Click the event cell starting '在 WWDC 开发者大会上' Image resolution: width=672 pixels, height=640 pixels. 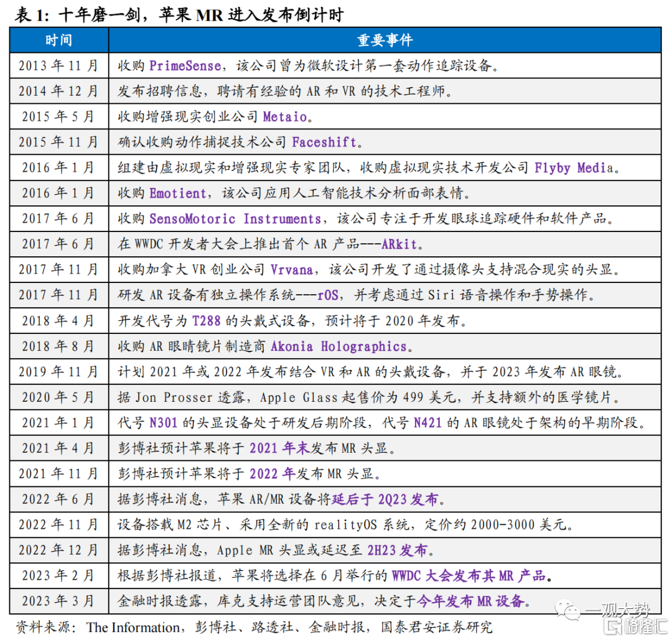[x=385, y=244]
